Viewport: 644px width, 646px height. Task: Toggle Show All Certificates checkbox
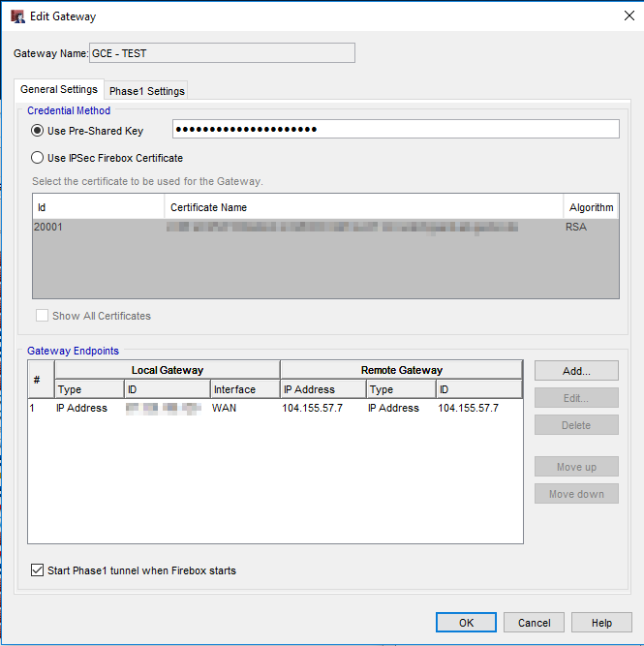(x=42, y=316)
